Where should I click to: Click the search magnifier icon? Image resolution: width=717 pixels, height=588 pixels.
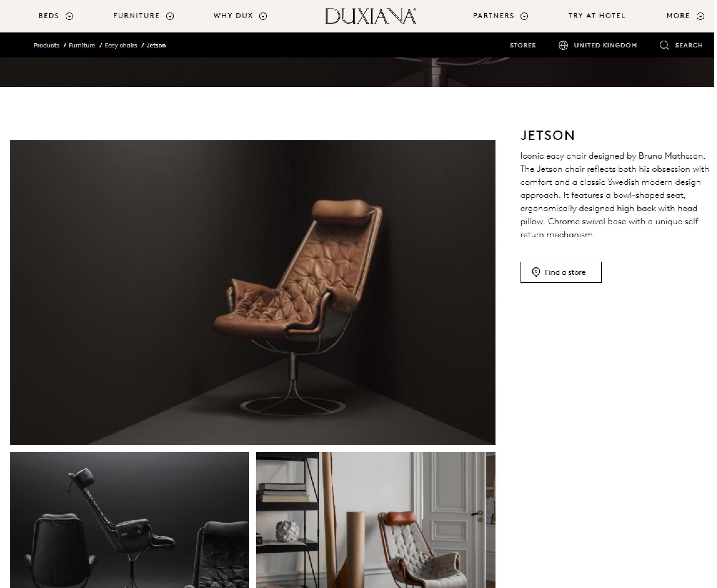tap(664, 45)
